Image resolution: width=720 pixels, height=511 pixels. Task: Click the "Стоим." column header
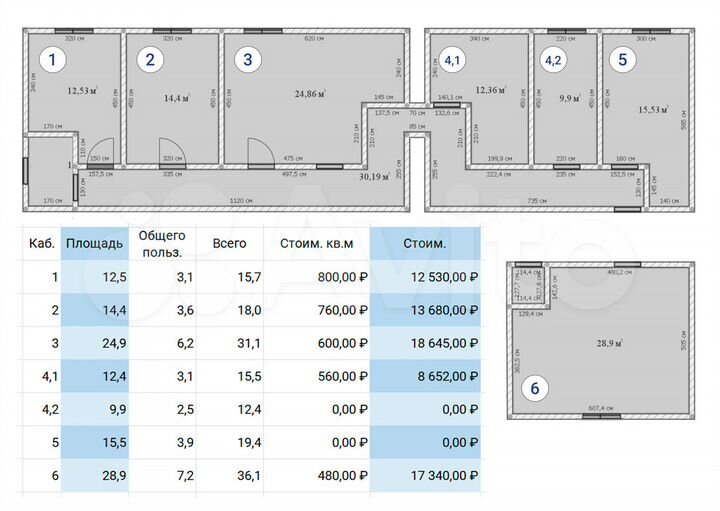click(425, 242)
